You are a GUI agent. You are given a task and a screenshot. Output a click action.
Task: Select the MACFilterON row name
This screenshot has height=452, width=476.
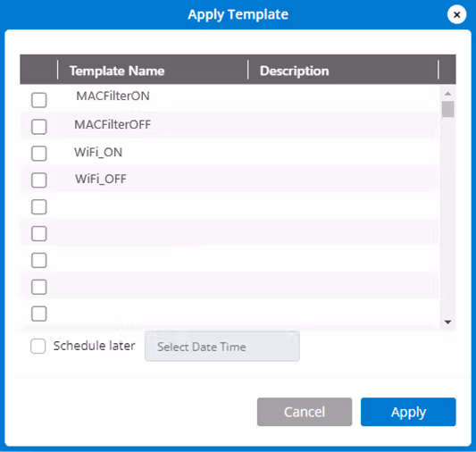pos(113,96)
